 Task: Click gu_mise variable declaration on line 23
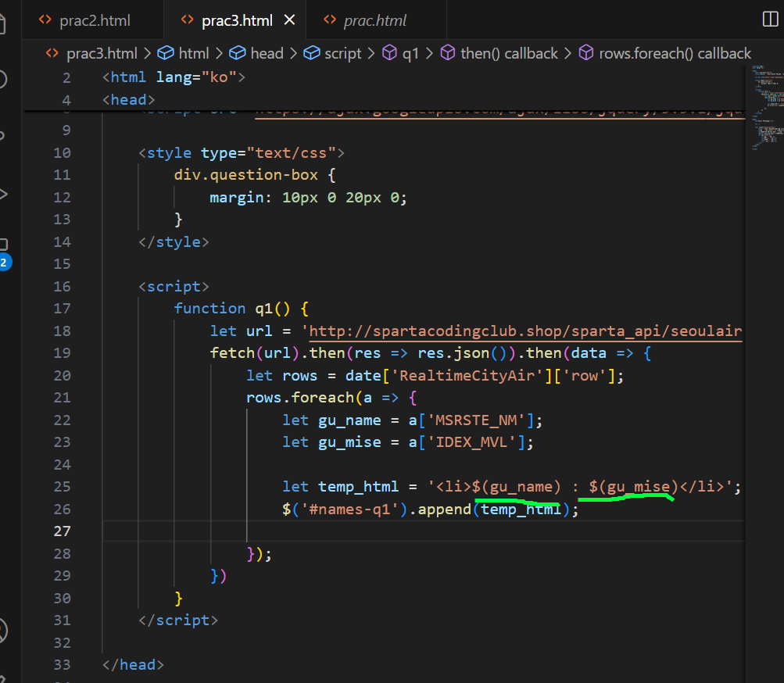(349, 442)
